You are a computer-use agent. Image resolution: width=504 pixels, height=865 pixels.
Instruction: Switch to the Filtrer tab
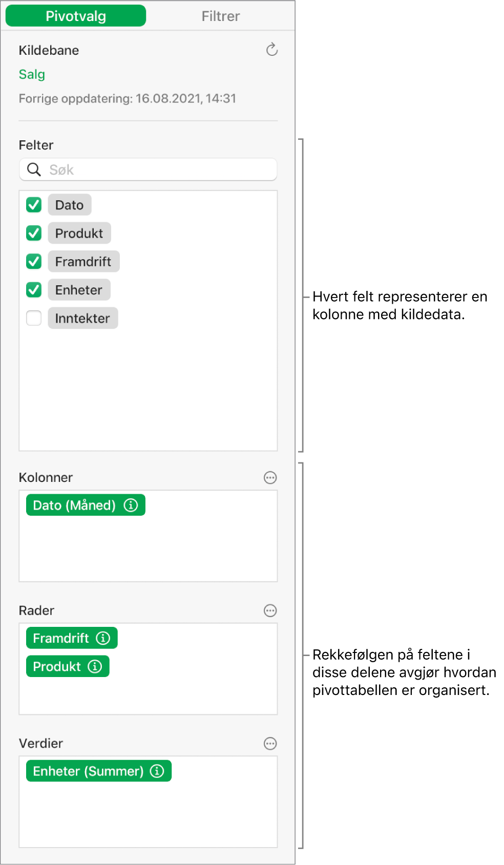pos(220,15)
